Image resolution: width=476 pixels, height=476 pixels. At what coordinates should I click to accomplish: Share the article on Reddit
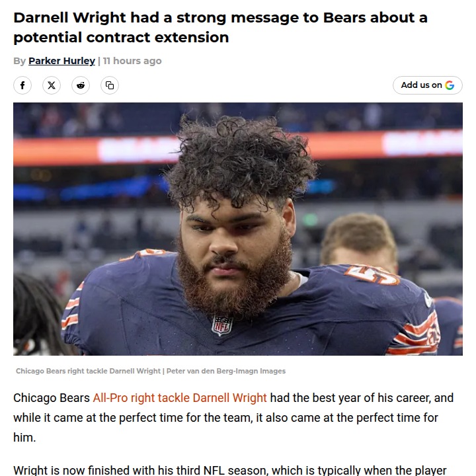[x=81, y=85]
